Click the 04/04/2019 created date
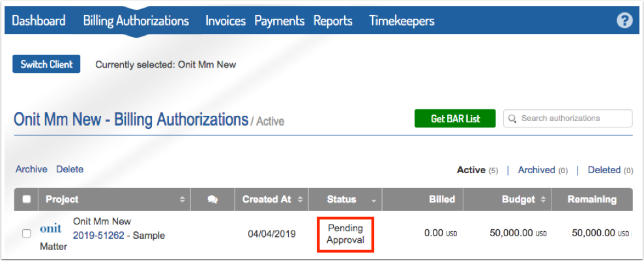 (271, 234)
